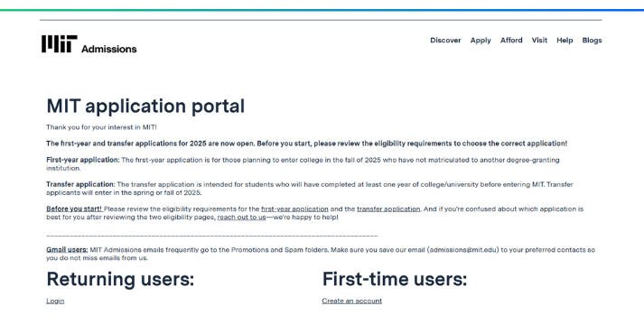The image size is (644, 334).
Task: Click Create an account link
Action: tap(352, 301)
